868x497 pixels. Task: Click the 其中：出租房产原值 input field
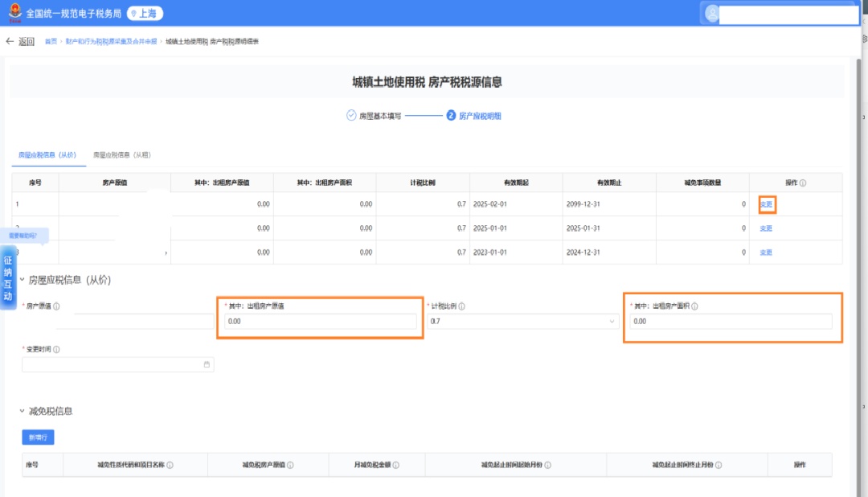[321, 322]
